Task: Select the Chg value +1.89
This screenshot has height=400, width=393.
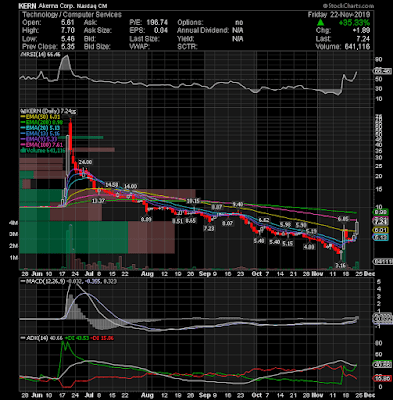Action: pos(361,31)
